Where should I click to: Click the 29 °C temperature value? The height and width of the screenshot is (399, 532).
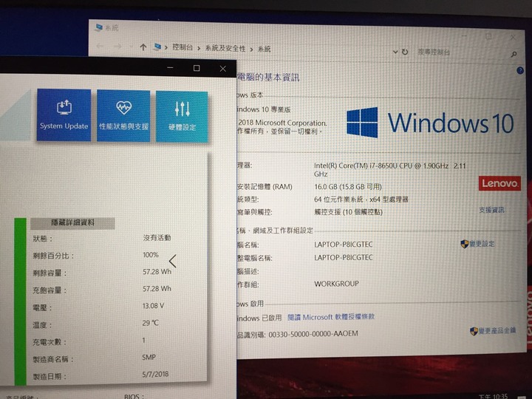(150, 323)
